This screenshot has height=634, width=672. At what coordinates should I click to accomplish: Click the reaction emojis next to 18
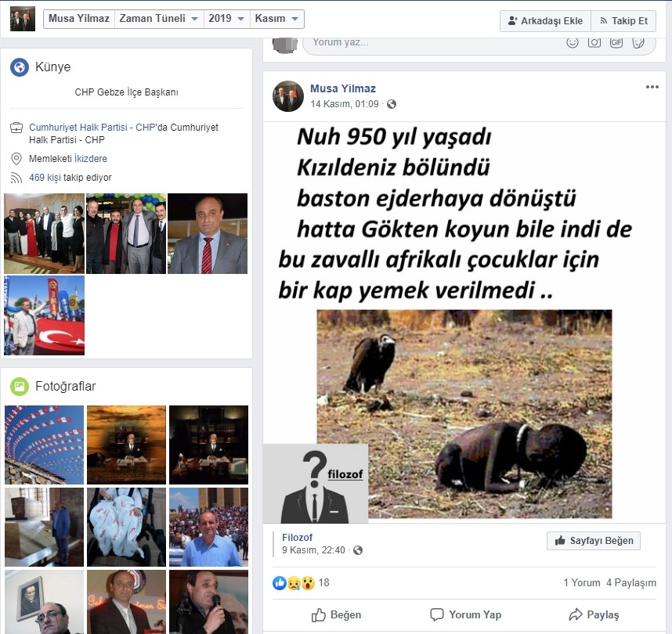pyautogui.click(x=293, y=582)
